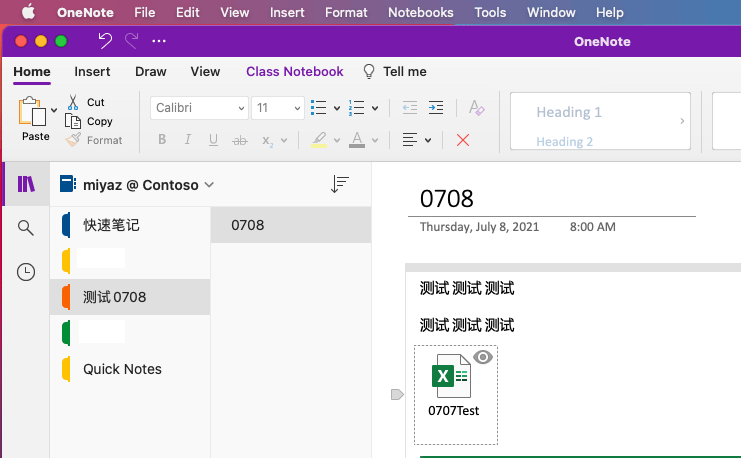Select the Heading 2 style
This screenshot has width=741, height=458.
point(564,141)
